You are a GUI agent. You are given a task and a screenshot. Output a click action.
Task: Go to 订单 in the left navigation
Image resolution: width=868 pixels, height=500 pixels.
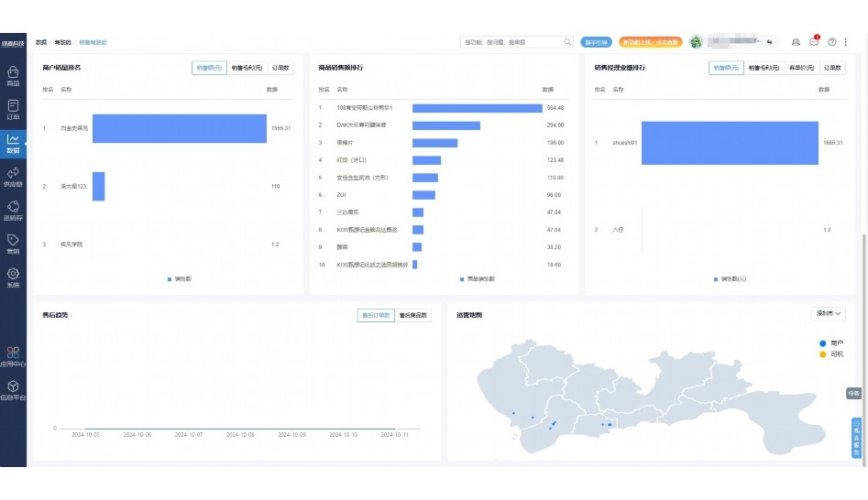[x=13, y=110]
